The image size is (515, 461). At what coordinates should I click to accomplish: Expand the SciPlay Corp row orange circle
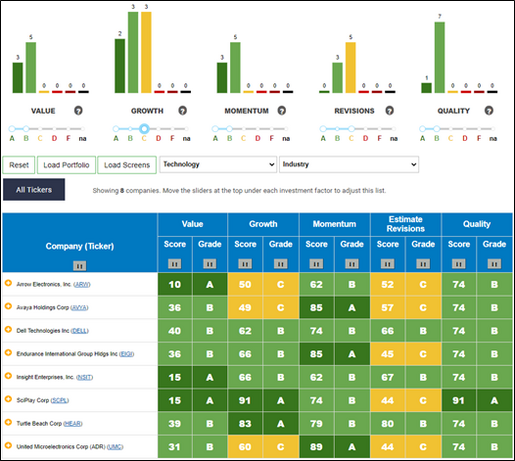click(x=8, y=399)
